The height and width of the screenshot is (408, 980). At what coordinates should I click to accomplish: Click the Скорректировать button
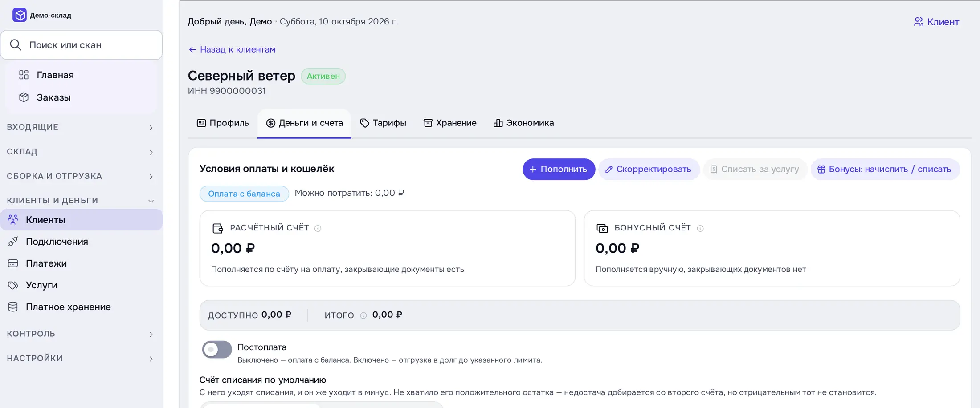(x=649, y=169)
